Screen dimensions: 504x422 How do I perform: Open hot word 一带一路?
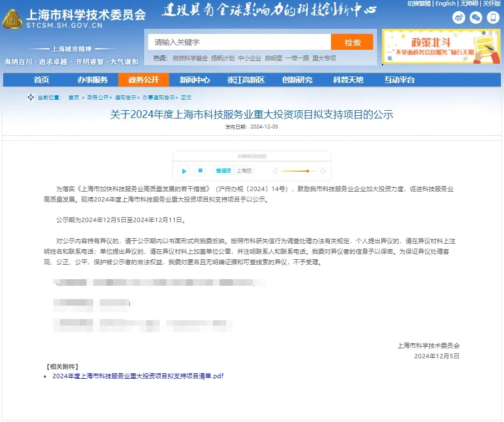tap(297, 58)
